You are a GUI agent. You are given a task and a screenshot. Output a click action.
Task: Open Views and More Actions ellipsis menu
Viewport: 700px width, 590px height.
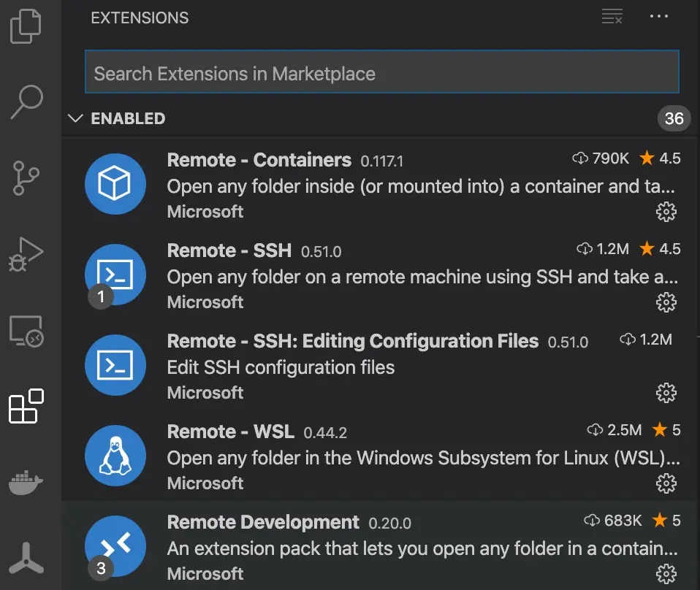(x=659, y=17)
